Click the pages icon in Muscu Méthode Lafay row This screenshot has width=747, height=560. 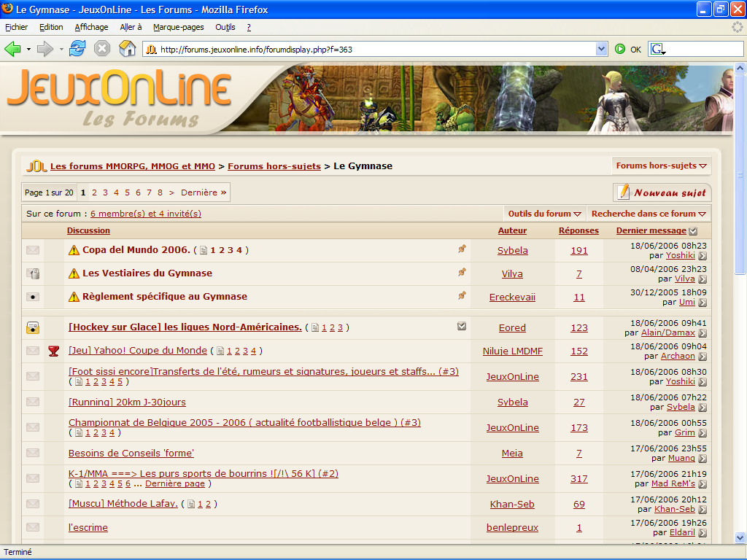[x=191, y=504]
